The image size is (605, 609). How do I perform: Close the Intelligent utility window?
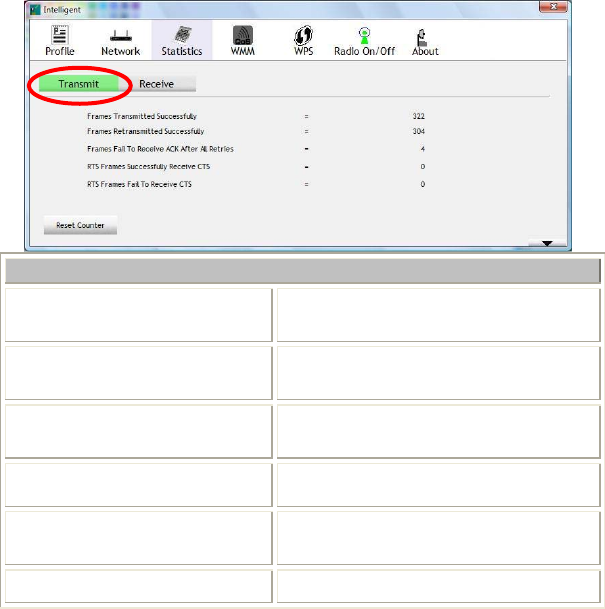(x=553, y=7)
